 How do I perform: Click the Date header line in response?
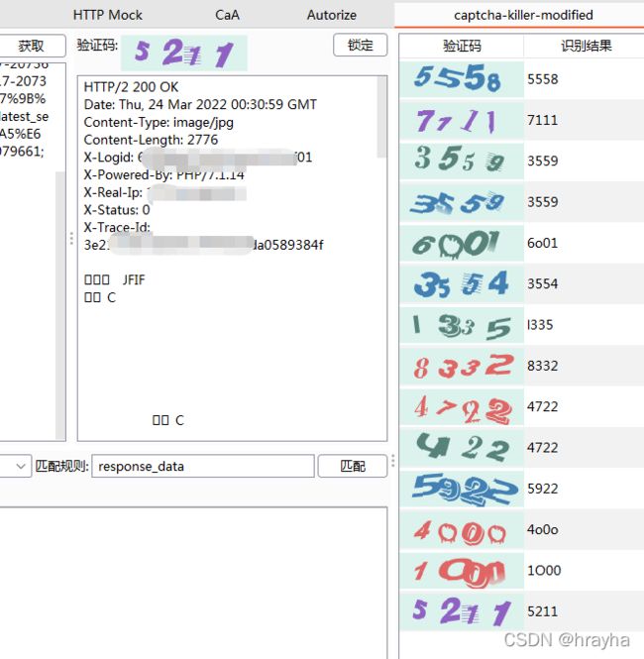200,105
